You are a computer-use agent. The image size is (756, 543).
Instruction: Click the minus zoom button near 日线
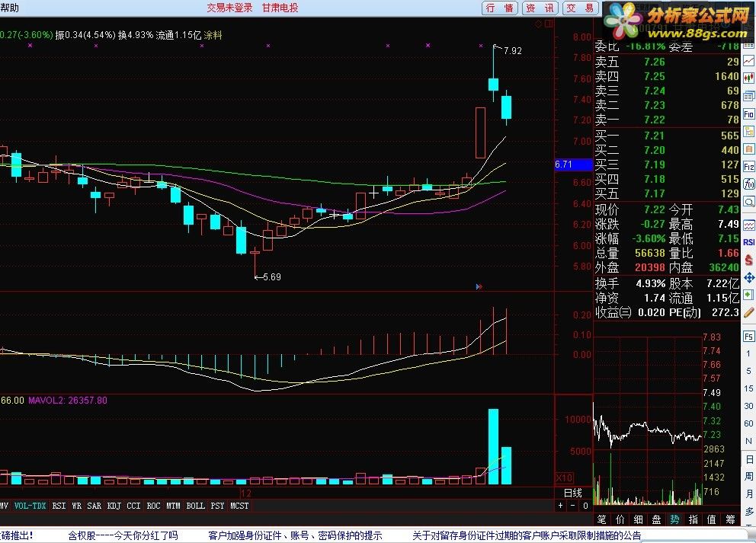(573, 506)
